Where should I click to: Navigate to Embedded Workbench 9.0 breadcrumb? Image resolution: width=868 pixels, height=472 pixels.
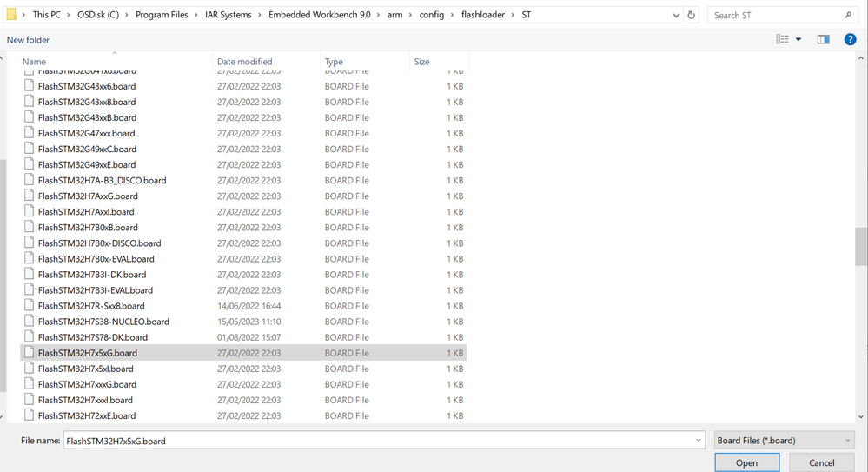320,15
